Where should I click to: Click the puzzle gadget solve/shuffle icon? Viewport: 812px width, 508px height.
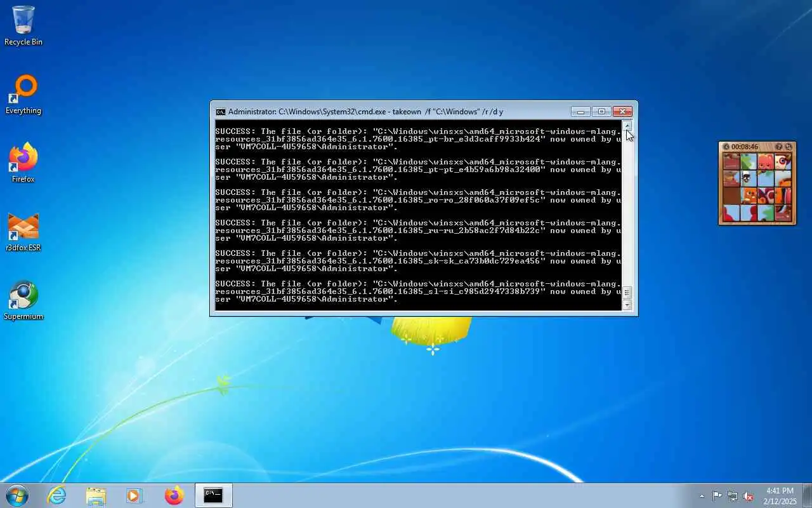[x=789, y=147]
